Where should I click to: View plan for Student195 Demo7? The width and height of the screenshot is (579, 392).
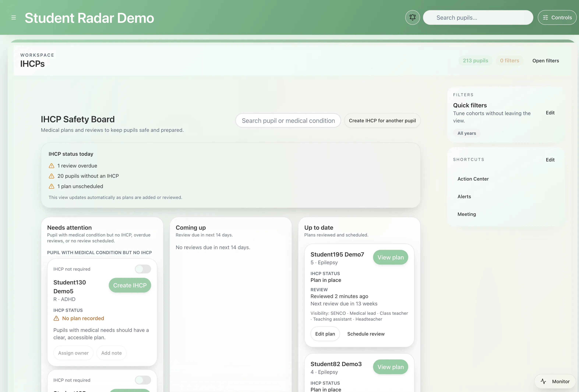(x=390, y=257)
